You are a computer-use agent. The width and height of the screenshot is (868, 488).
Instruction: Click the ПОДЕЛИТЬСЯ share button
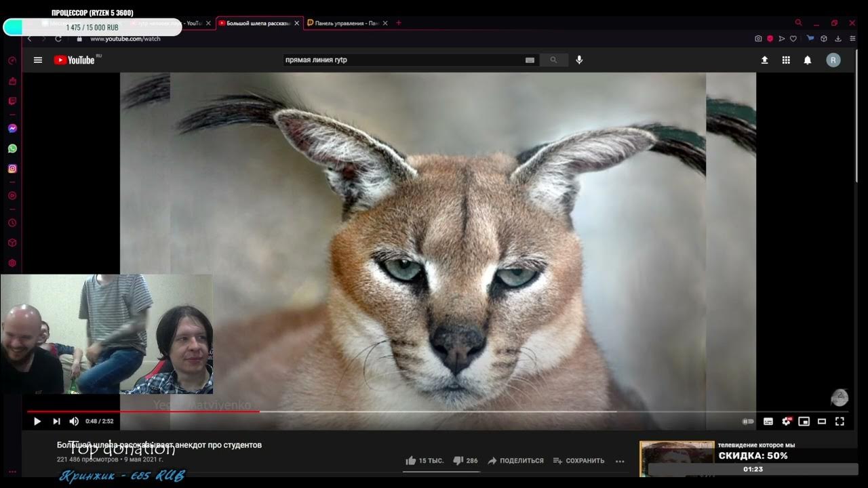(x=515, y=461)
